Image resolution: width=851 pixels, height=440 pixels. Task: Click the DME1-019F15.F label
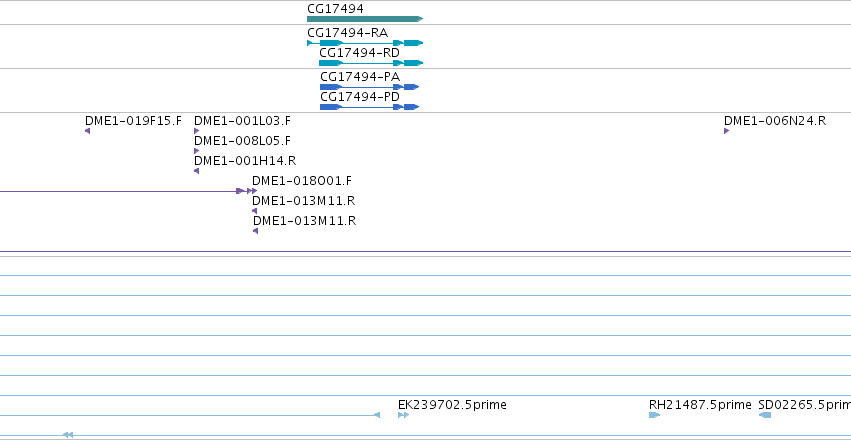coord(134,120)
